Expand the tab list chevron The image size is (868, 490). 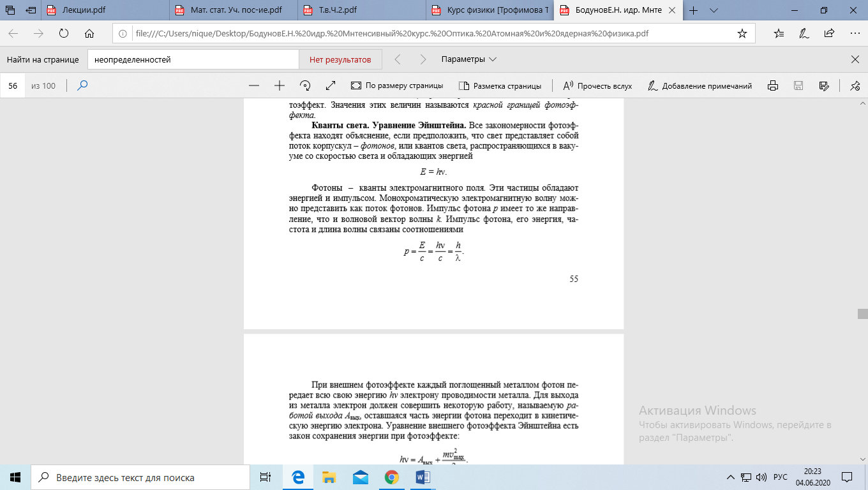(714, 10)
